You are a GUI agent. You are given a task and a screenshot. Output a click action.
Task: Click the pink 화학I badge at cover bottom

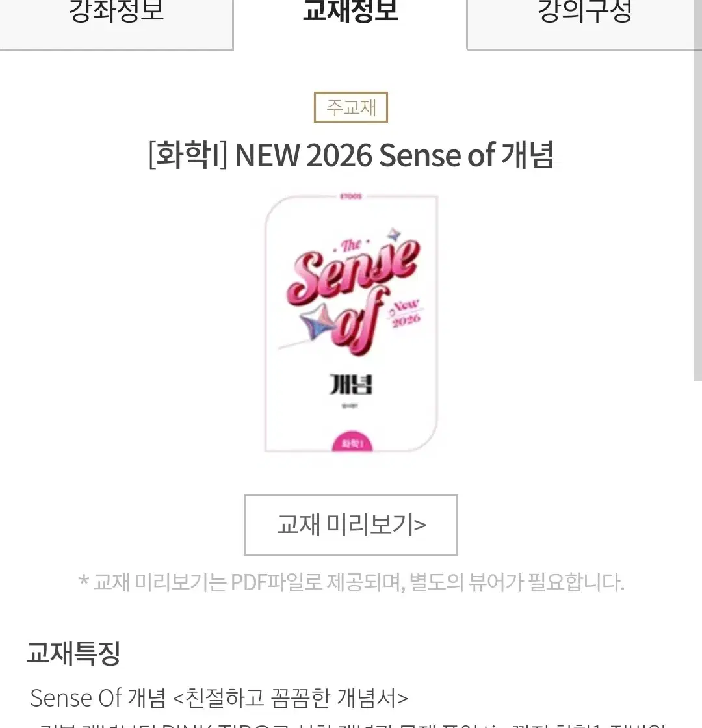pyautogui.click(x=352, y=443)
